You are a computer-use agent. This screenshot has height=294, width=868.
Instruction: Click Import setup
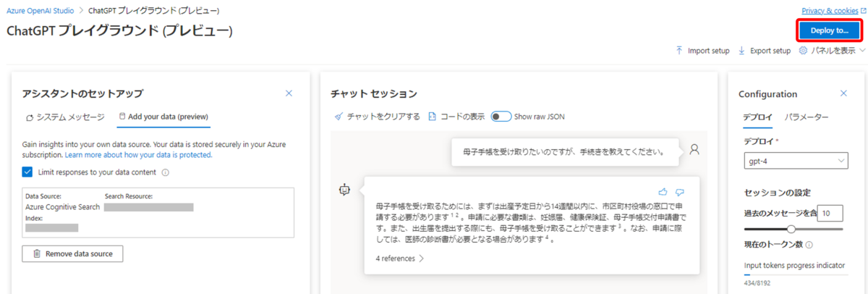(x=708, y=51)
